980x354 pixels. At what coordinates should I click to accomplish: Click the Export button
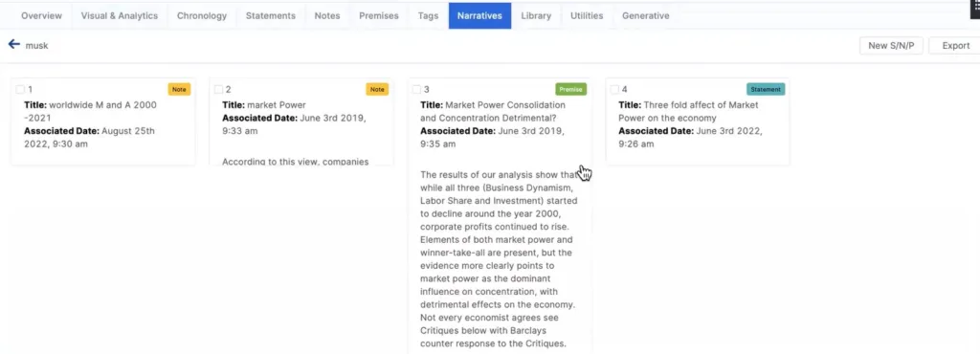[x=954, y=45]
